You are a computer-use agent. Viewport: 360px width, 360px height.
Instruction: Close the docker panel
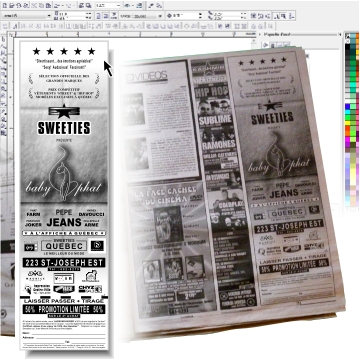click(x=340, y=34)
